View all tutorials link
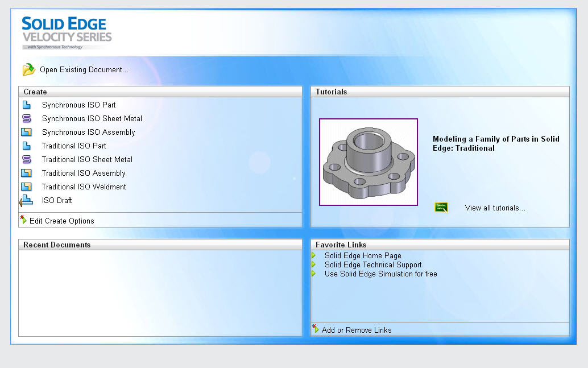Viewport: 588px width, 368px height. click(x=495, y=208)
